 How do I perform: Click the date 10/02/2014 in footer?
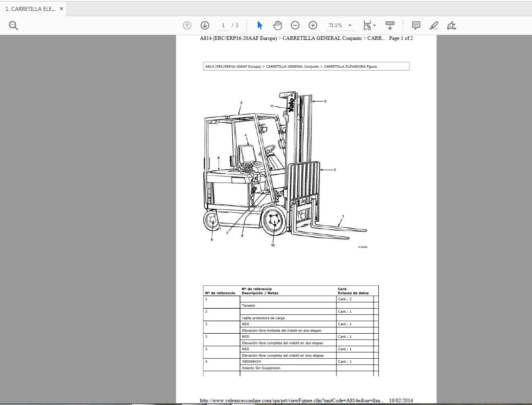click(401, 401)
